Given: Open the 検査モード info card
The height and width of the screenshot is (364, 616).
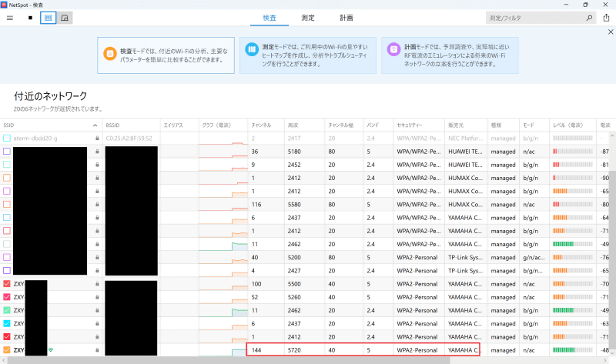Looking at the screenshot, I should coord(166,55).
